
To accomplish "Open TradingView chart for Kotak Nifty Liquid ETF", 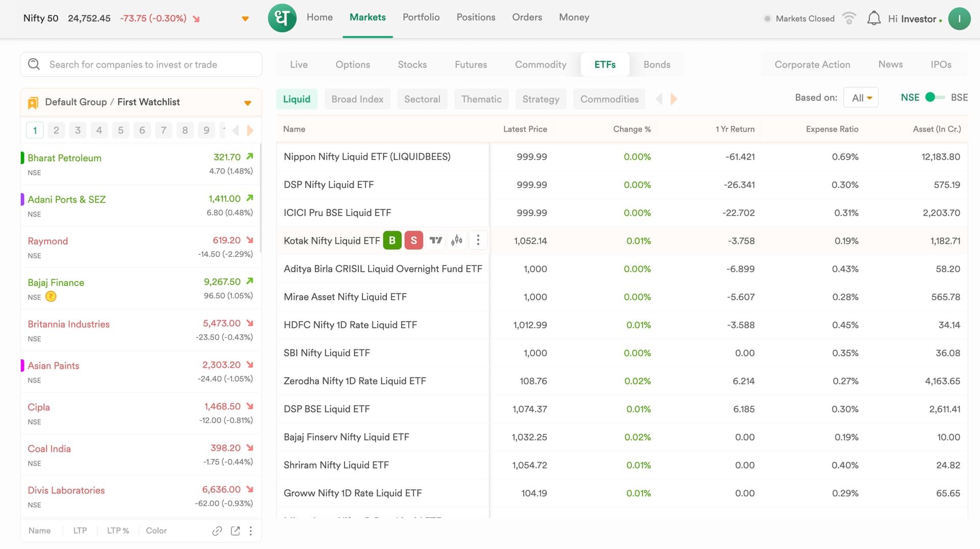I will [x=435, y=240].
